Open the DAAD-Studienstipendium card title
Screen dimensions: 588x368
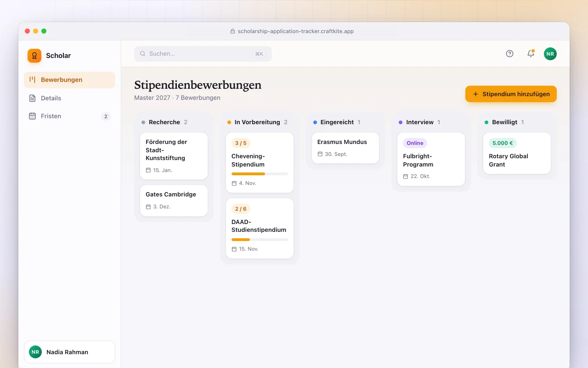(x=259, y=226)
